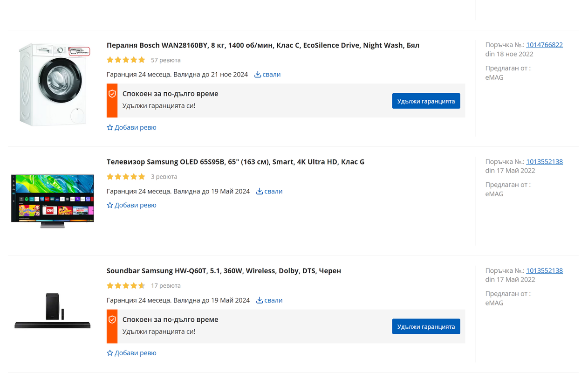The width and height of the screenshot is (588, 373).
Task: Click the download icon for the Soundbar warranty
Action: (260, 300)
